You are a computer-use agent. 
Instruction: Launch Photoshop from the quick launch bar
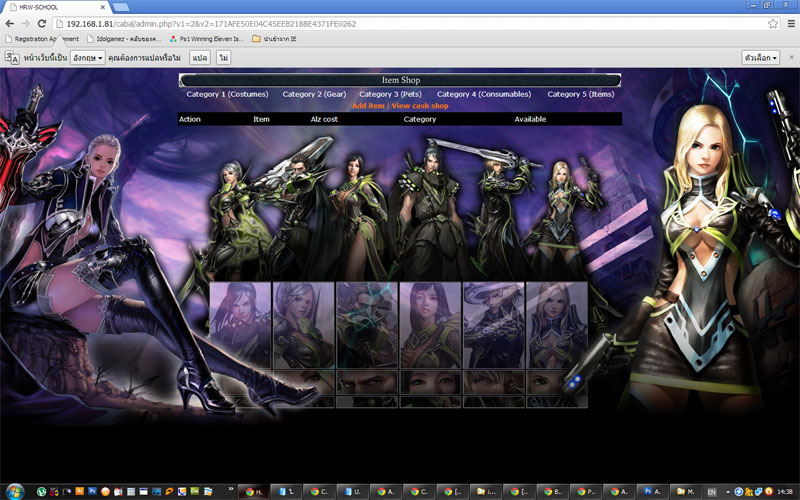92,491
